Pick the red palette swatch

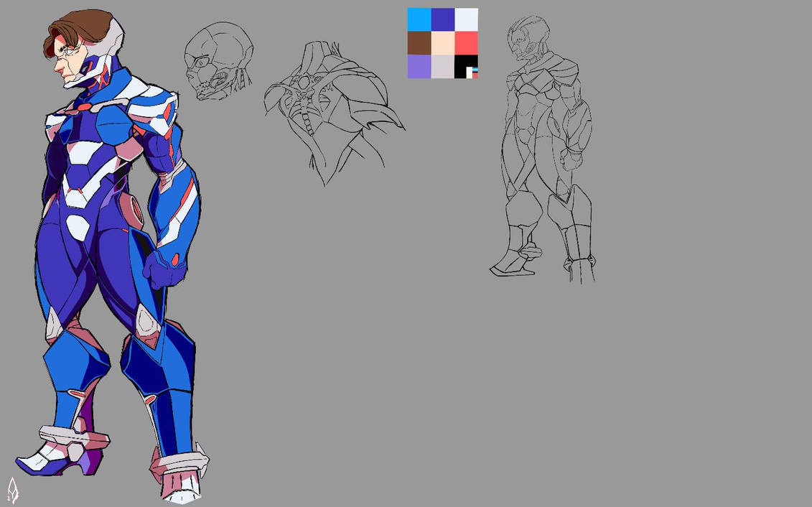pos(466,43)
